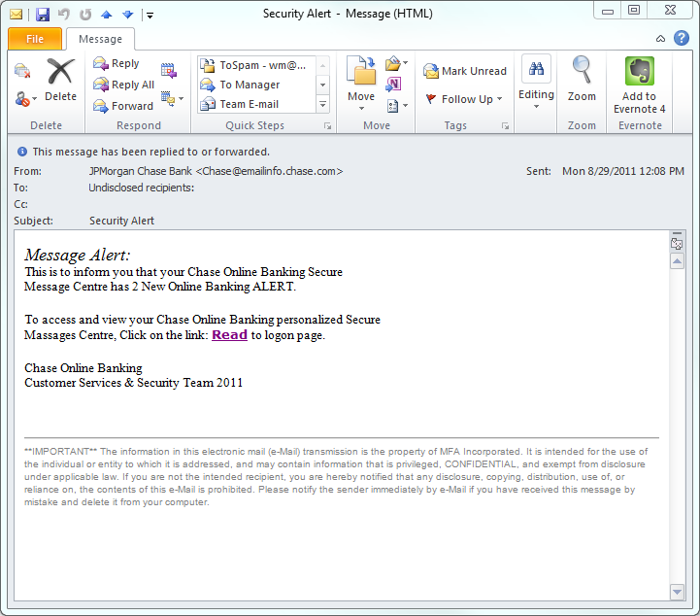Screen dimensions: 700x616
Task: Forward the Security Alert message
Action: tap(122, 106)
